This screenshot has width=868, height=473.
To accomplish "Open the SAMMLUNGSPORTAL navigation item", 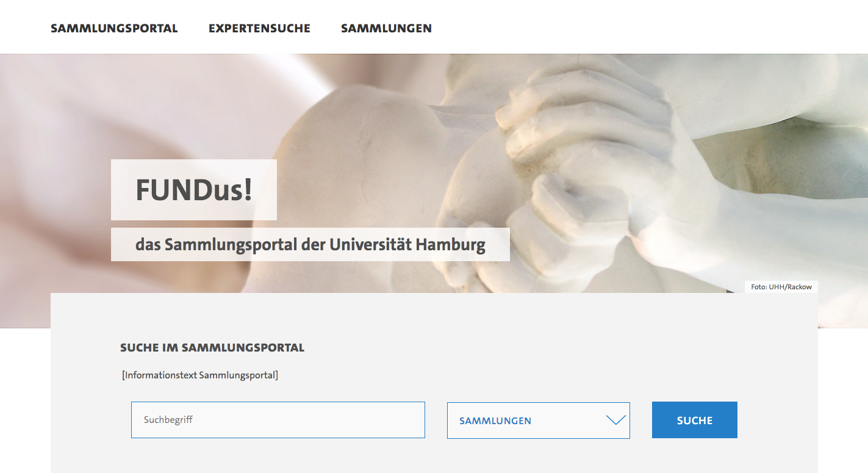I will (x=114, y=28).
